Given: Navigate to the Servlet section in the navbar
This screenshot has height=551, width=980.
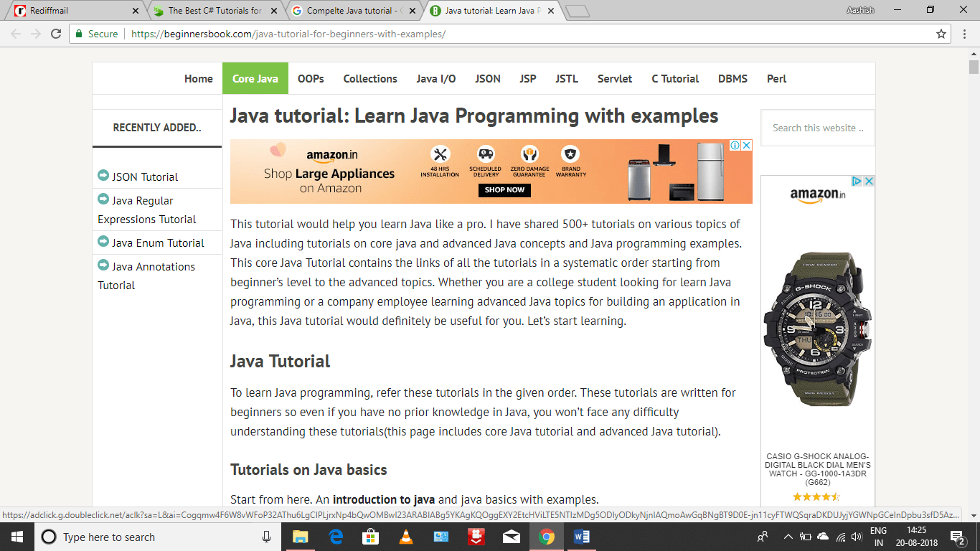Looking at the screenshot, I should [x=615, y=78].
